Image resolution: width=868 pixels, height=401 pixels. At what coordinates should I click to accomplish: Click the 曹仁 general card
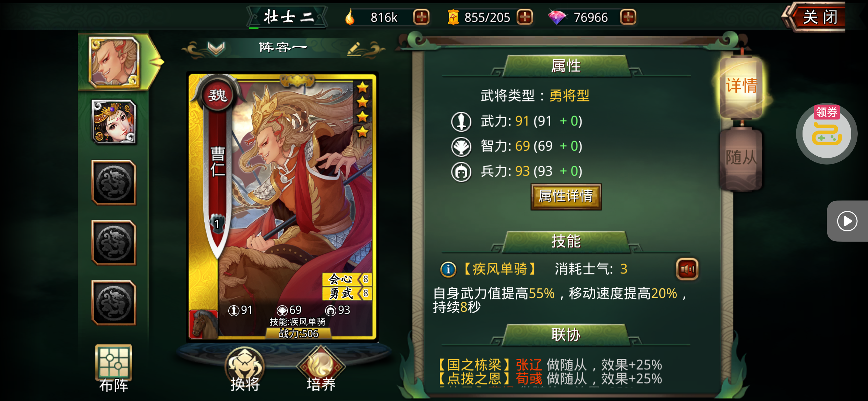282,207
